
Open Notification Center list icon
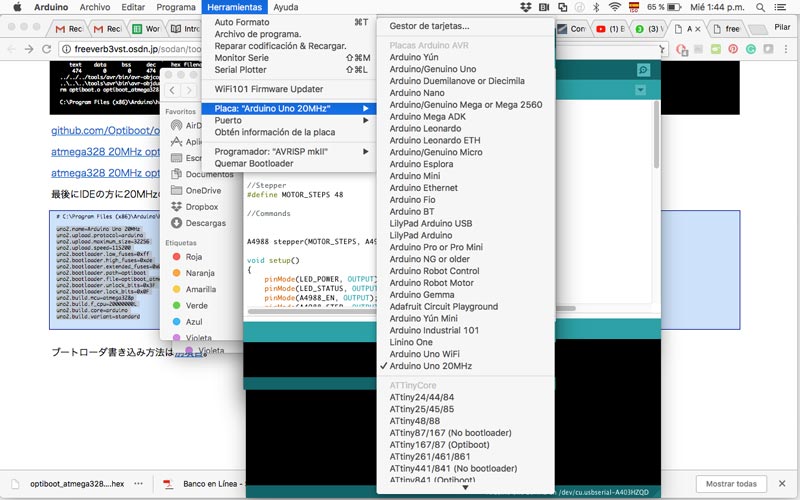(x=780, y=7)
